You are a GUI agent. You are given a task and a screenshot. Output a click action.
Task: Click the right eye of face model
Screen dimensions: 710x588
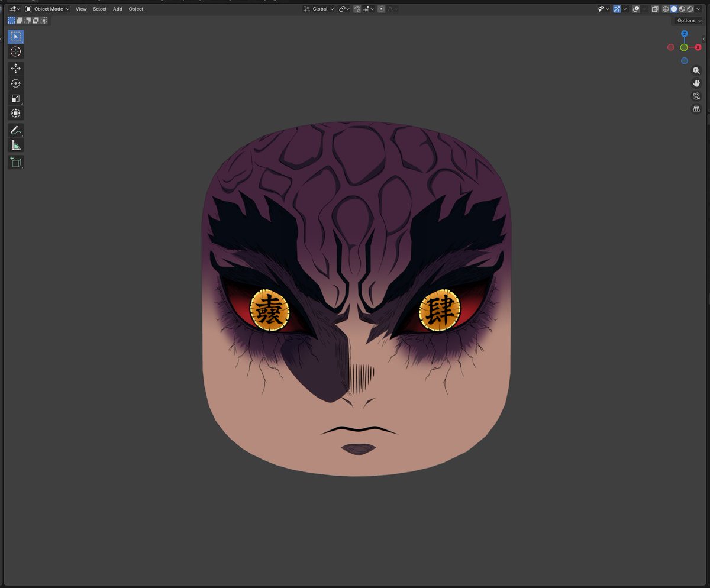point(440,311)
